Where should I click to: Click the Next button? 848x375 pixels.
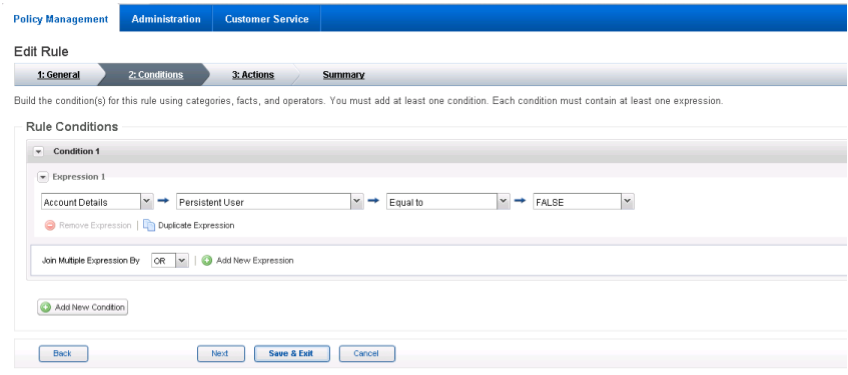pyautogui.click(x=220, y=353)
